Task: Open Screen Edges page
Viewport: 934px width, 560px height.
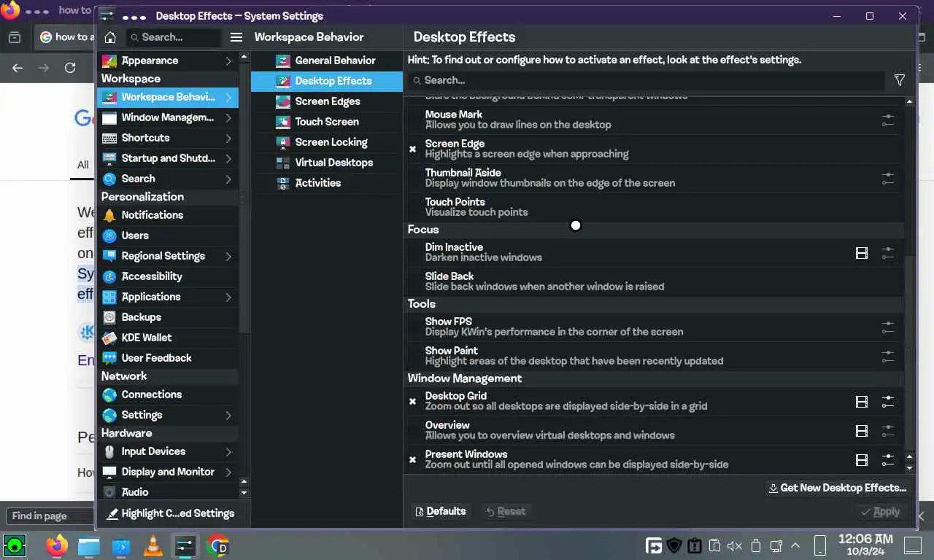Action: click(327, 101)
